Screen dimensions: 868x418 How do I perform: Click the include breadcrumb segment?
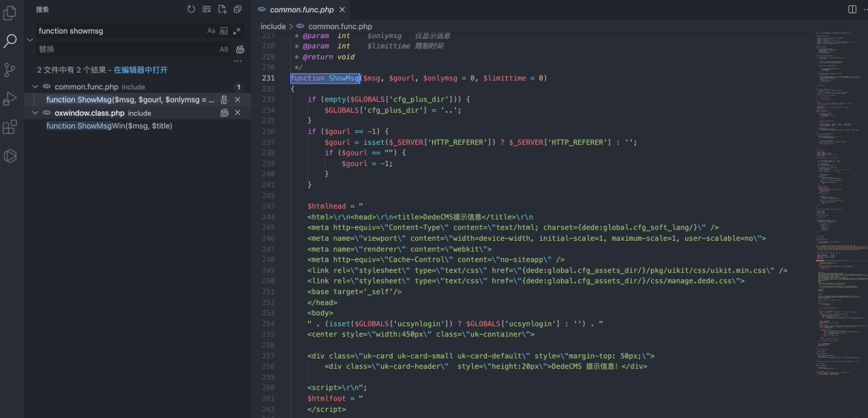click(x=273, y=26)
